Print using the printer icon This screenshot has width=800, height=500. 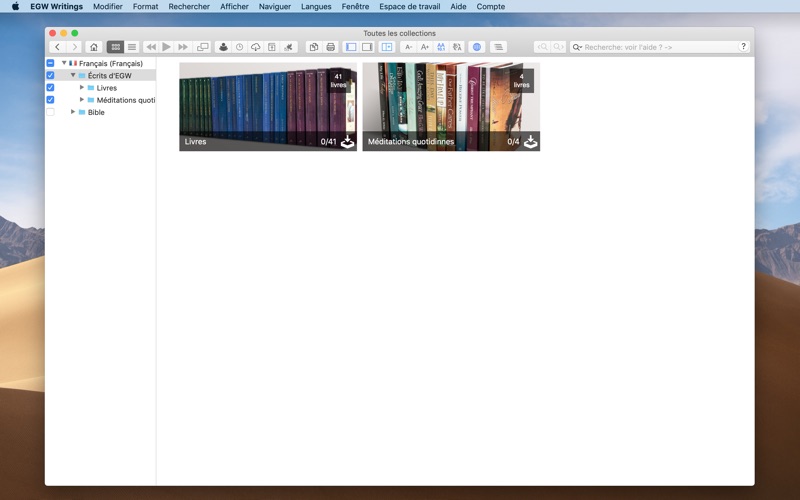[331, 47]
